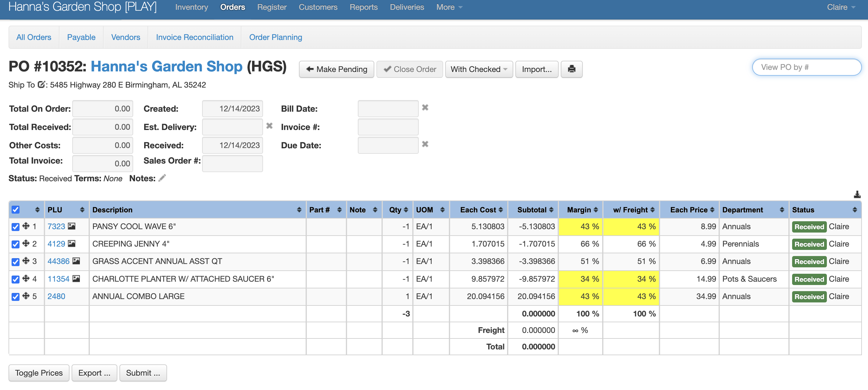Grab move handle on CREEPING JENNY row
This screenshot has height=390, width=868.
(26, 244)
